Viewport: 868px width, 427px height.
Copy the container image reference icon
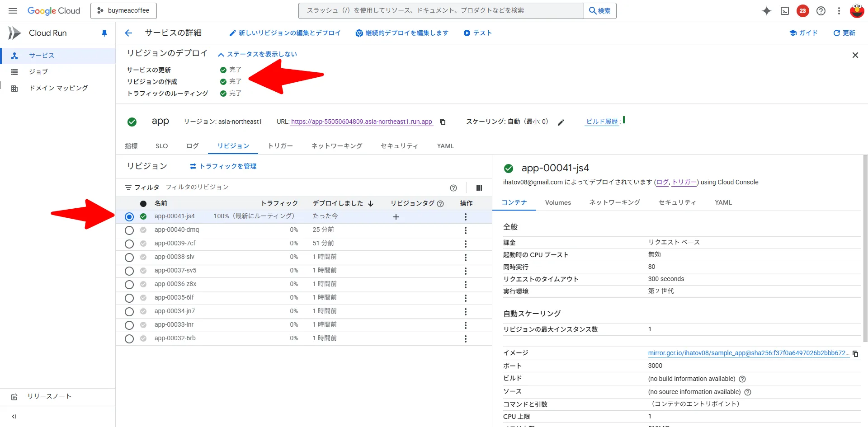855,354
